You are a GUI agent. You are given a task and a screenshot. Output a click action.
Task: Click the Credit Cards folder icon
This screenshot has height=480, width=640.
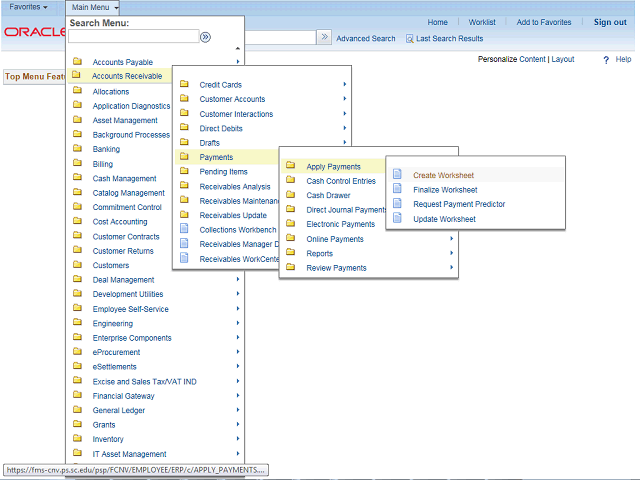pos(183,85)
